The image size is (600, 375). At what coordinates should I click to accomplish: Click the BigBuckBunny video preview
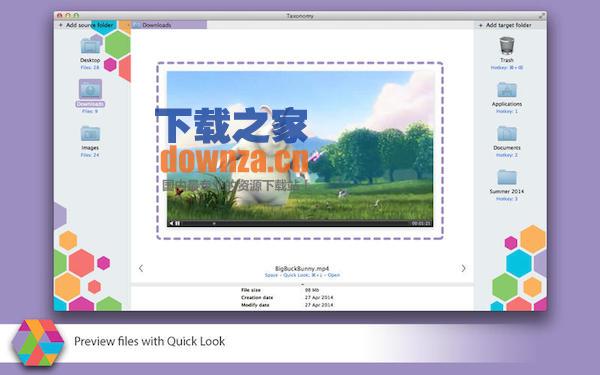(300, 148)
